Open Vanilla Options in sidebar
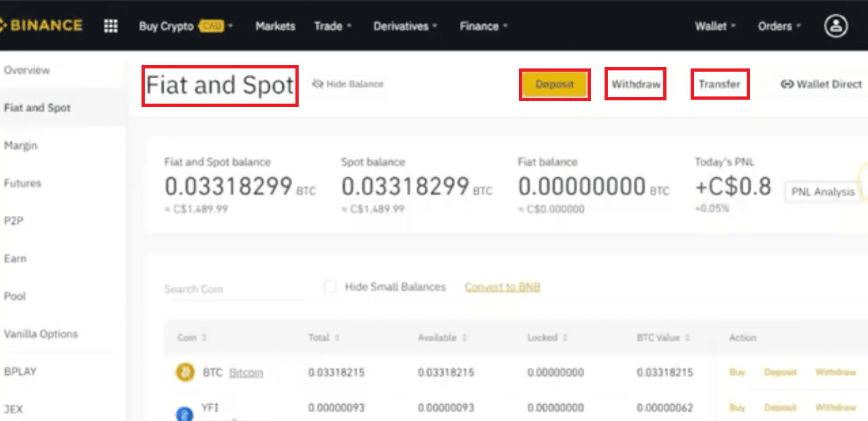868x421 pixels. 40,334
